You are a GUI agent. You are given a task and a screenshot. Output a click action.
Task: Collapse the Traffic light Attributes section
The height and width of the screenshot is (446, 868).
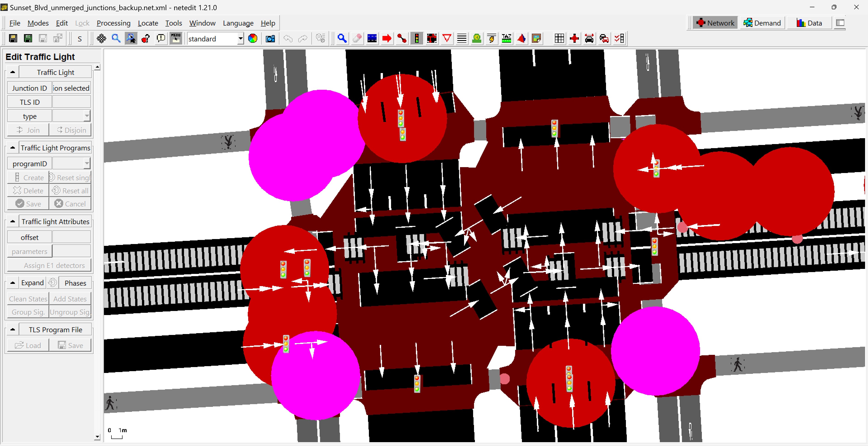(13, 221)
